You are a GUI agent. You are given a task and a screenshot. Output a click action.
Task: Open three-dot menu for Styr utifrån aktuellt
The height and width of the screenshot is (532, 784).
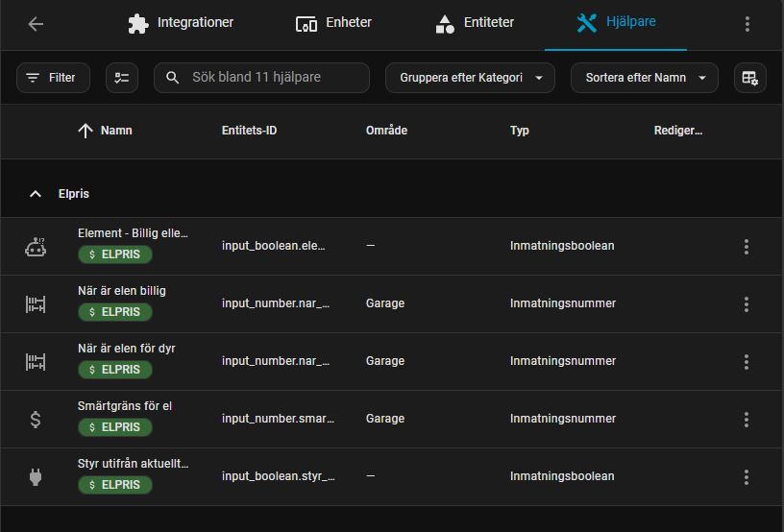(x=746, y=477)
